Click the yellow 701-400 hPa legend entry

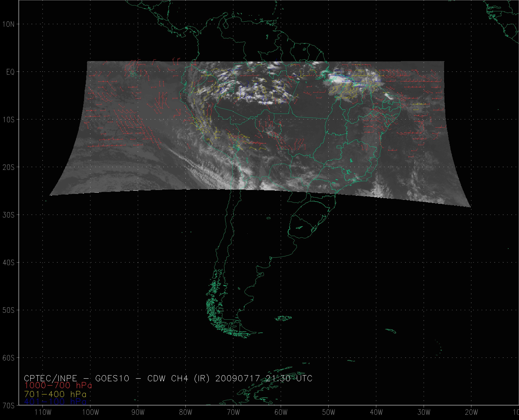pyautogui.click(x=55, y=394)
